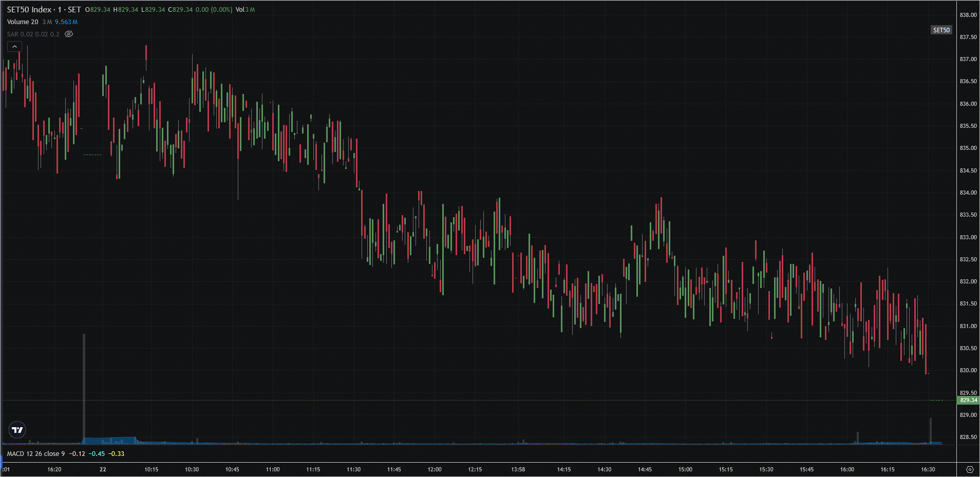This screenshot has height=477, width=980.
Task: Click the 10:30 time axis label
Action: coord(192,469)
